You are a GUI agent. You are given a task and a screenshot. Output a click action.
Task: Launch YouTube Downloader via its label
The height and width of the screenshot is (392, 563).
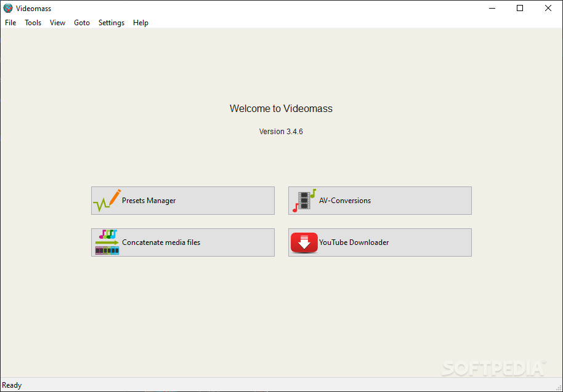coord(354,242)
